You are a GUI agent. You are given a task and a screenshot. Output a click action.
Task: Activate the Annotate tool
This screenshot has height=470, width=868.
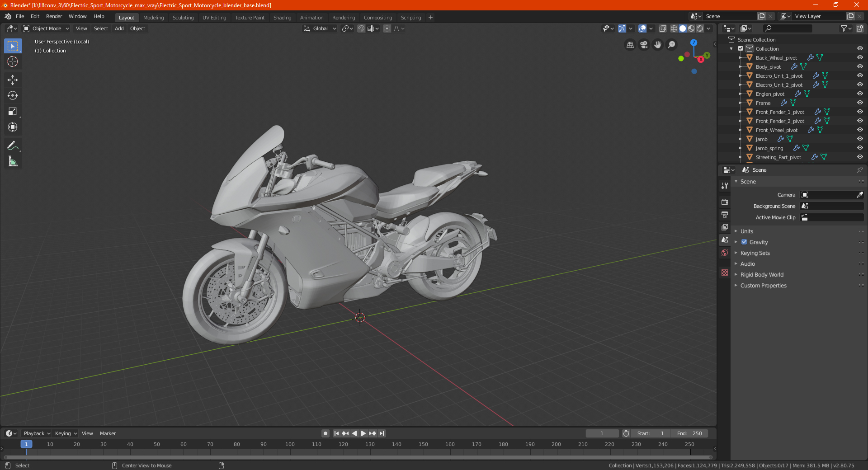13,146
